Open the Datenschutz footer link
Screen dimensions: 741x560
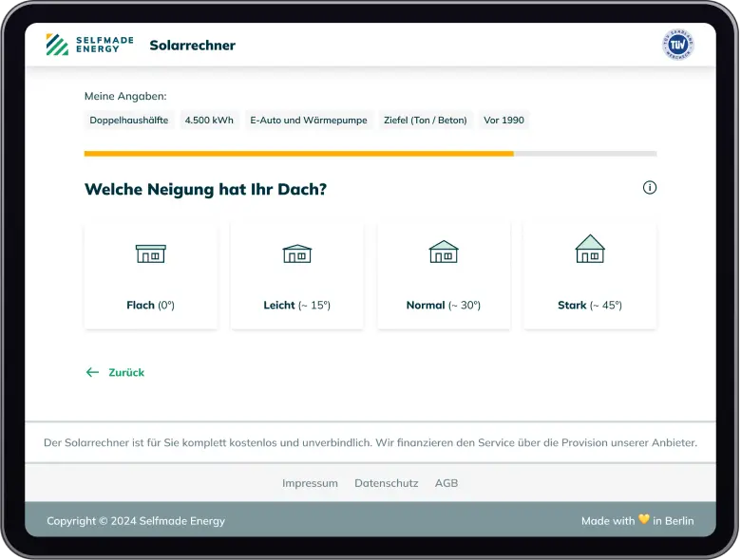pos(386,483)
